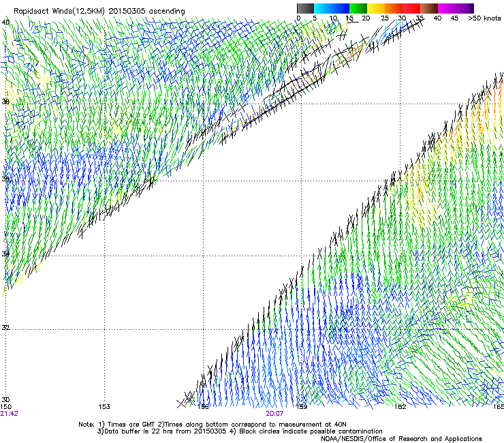This screenshot has width=504, height=443.
Task: Click the latitude '36' axis label
Action: coord(5,179)
